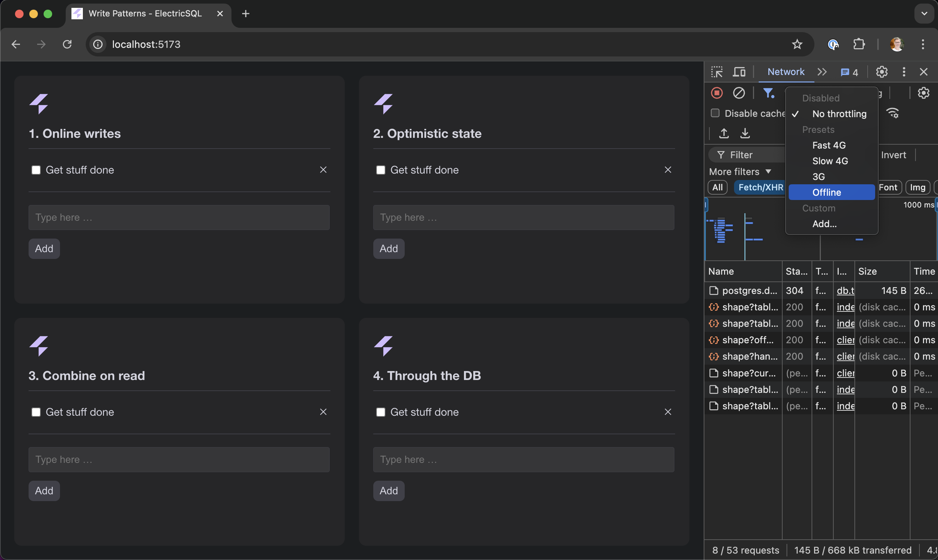
Task: Check 'Get stuff done' in Online writes
Action: pyautogui.click(x=36, y=170)
